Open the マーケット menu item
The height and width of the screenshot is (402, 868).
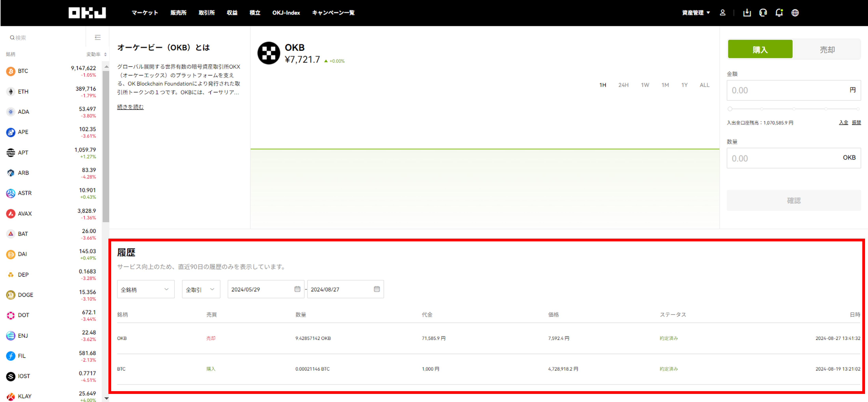145,13
